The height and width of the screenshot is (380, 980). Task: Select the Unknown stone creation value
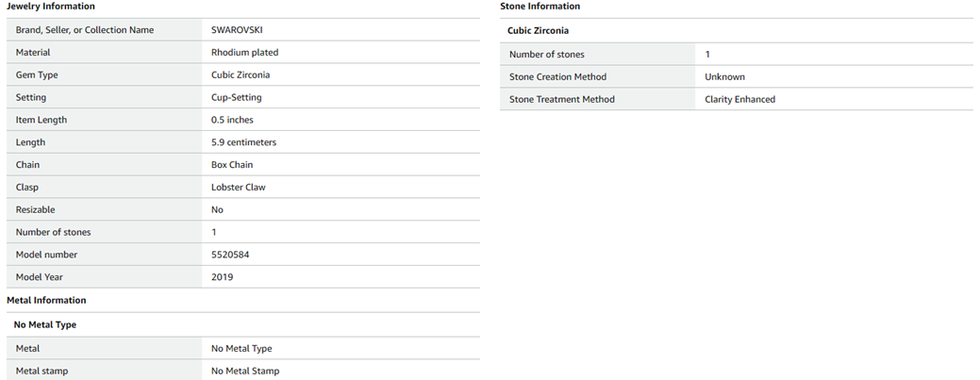[724, 77]
